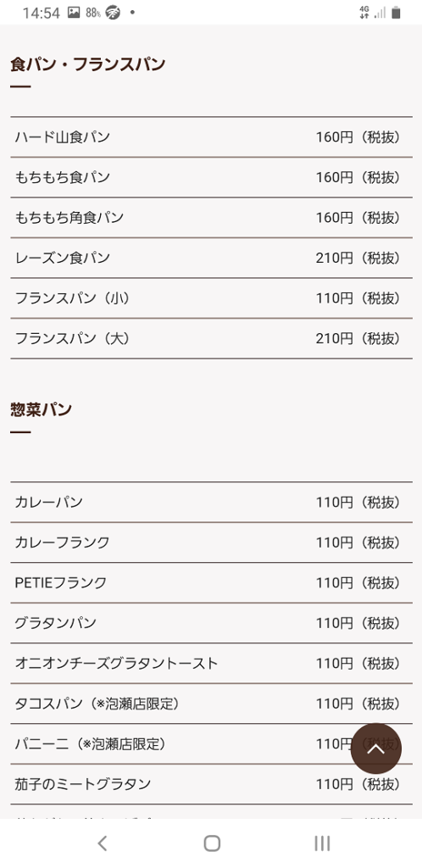Tap the Android home button icon
The height and width of the screenshot is (868, 422).
212,843
